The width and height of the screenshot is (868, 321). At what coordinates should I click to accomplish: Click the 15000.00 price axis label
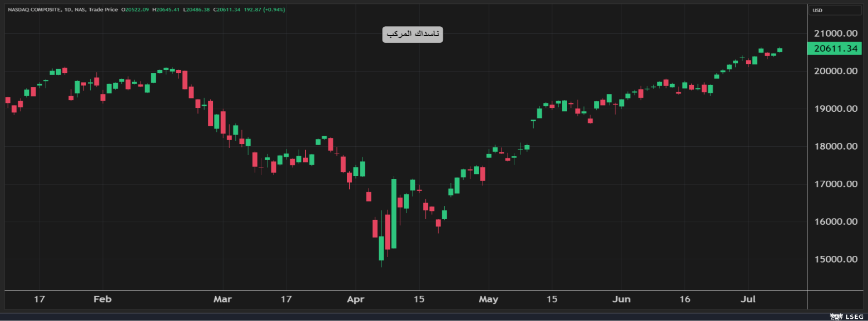point(836,259)
